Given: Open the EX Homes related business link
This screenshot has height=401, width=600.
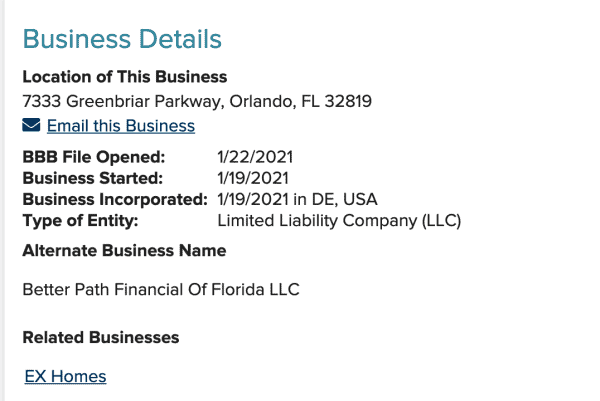Looking at the screenshot, I should pyautogui.click(x=65, y=377).
